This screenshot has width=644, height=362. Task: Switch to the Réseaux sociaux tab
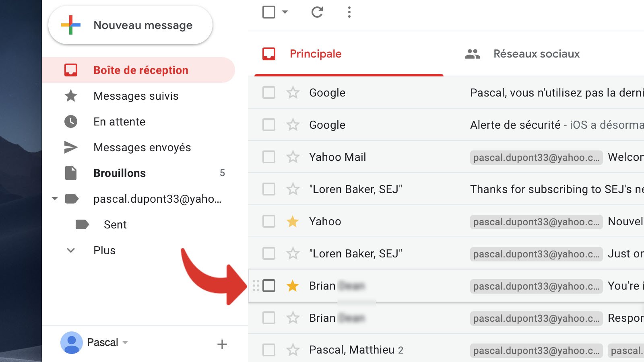click(x=537, y=54)
